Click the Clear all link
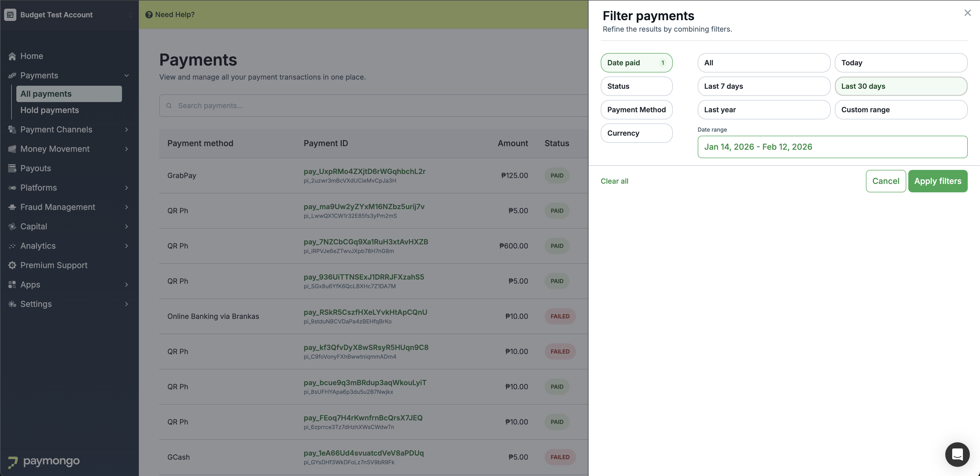 614,181
